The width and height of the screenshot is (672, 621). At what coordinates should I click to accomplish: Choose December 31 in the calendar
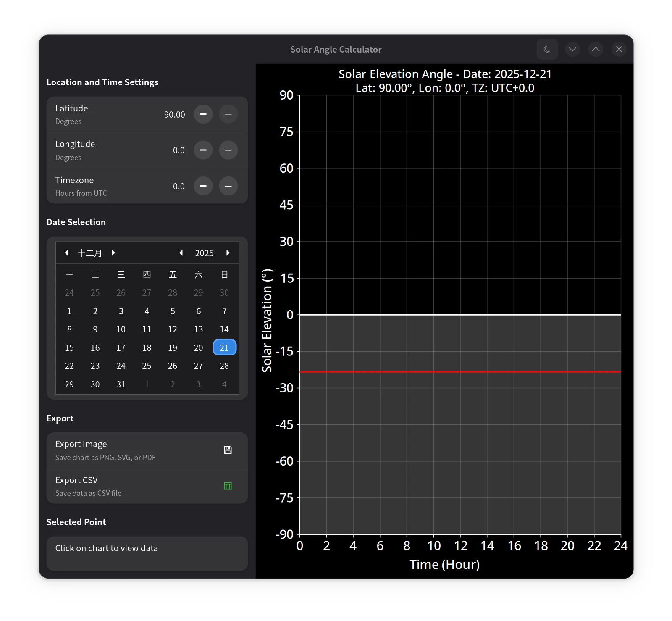coord(121,384)
